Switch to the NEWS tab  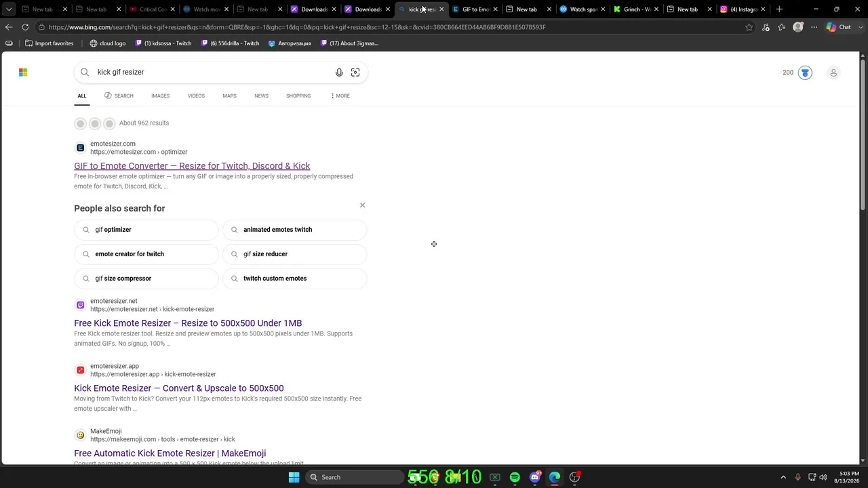(x=261, y=96)
